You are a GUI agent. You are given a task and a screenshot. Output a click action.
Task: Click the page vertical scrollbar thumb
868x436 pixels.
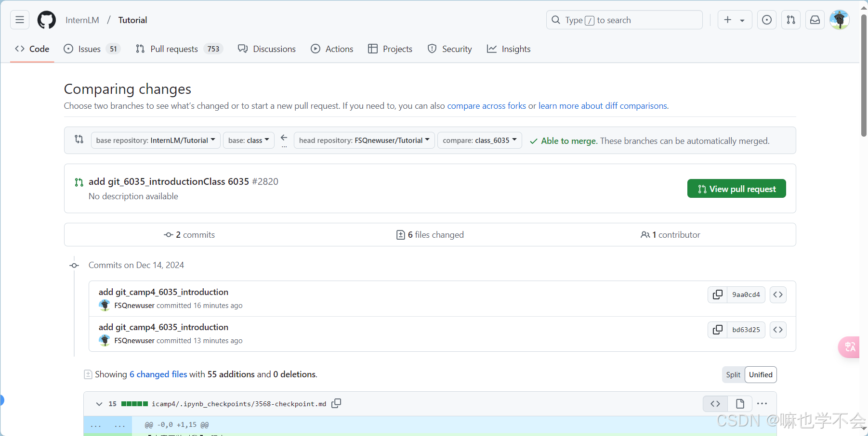(864, 75)
